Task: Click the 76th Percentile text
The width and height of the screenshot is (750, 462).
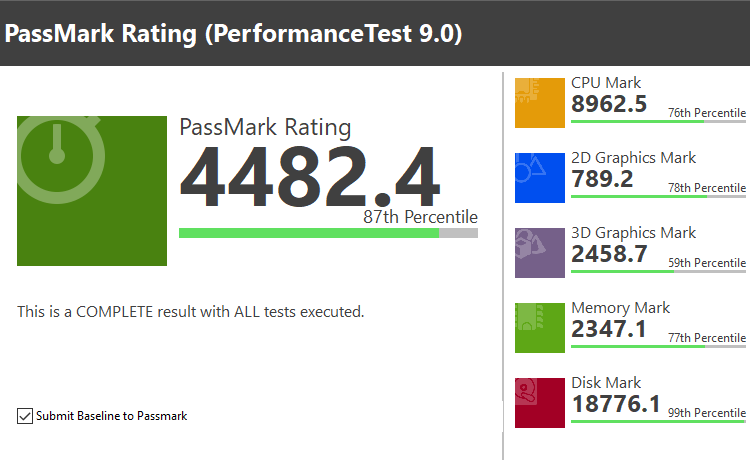Action: tap(707, 113)
